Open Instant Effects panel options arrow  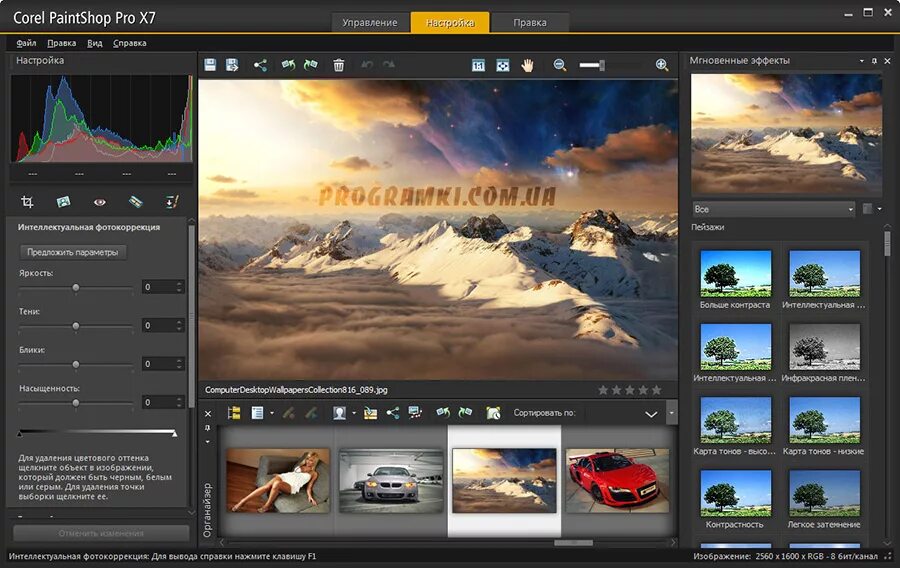click(x=862, y=61)
